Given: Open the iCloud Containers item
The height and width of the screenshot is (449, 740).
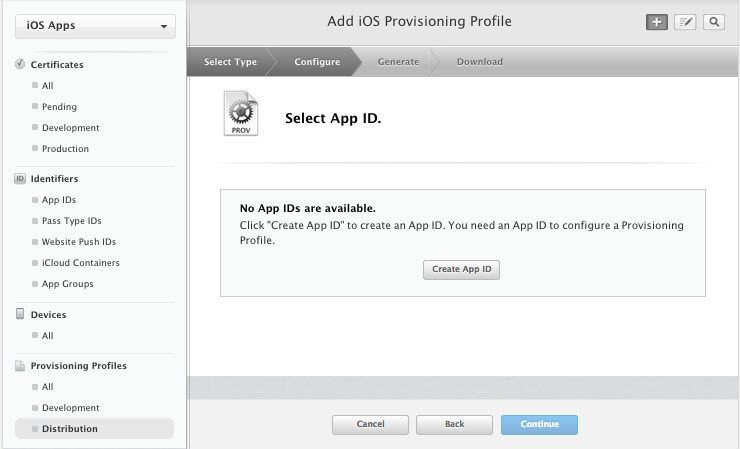Looking at the screenshot, I should [x=80, y=263].
